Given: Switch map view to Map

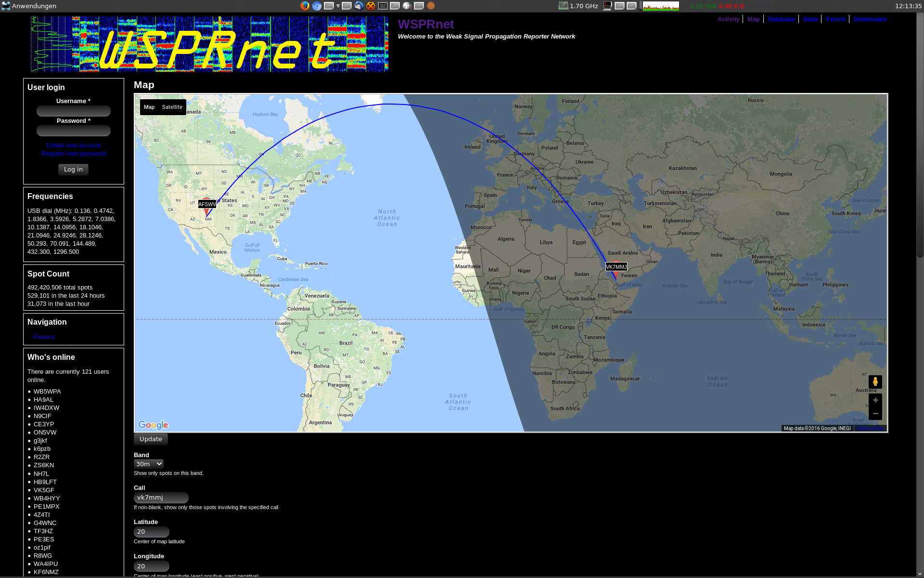Looking at the screenshot, I should tap(149, 107).
